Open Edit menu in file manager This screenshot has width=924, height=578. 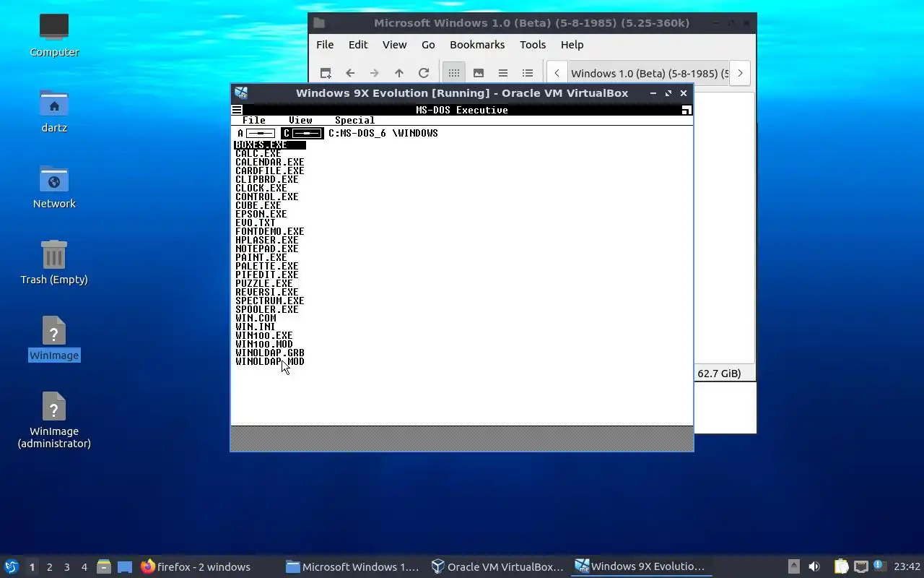point(358,45)
